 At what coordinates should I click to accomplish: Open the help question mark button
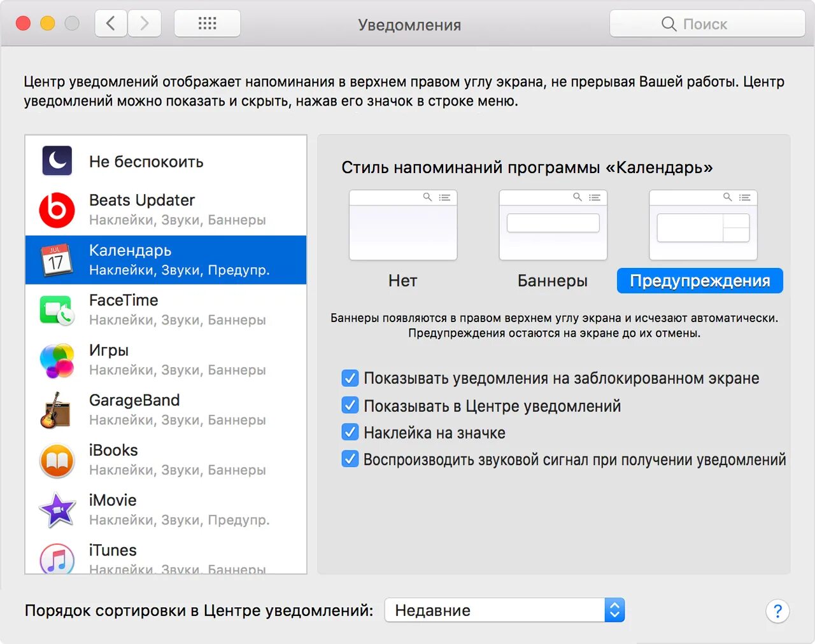[777, 612]
